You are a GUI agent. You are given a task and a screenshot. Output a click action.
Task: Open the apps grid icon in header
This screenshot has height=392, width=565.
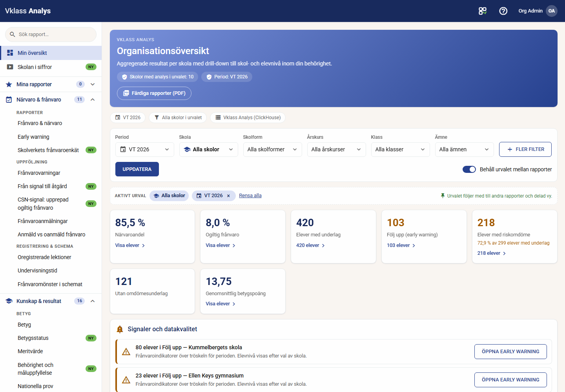pos(483,11)
